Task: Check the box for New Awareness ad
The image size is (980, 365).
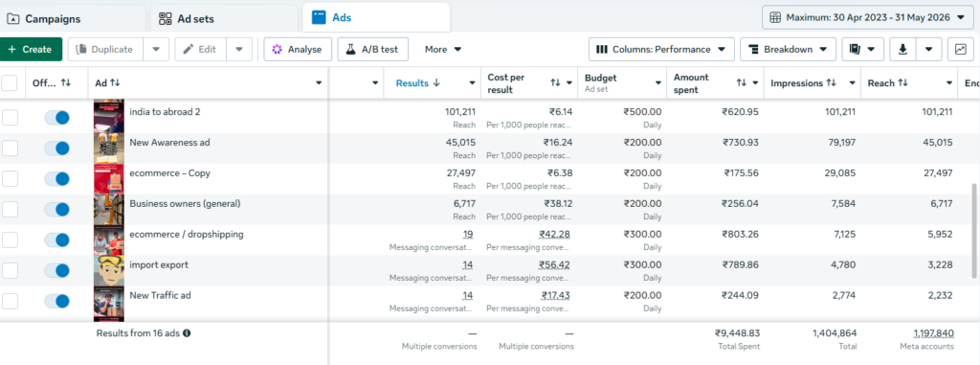Action: pyautogui.click(x=10, y=148)
